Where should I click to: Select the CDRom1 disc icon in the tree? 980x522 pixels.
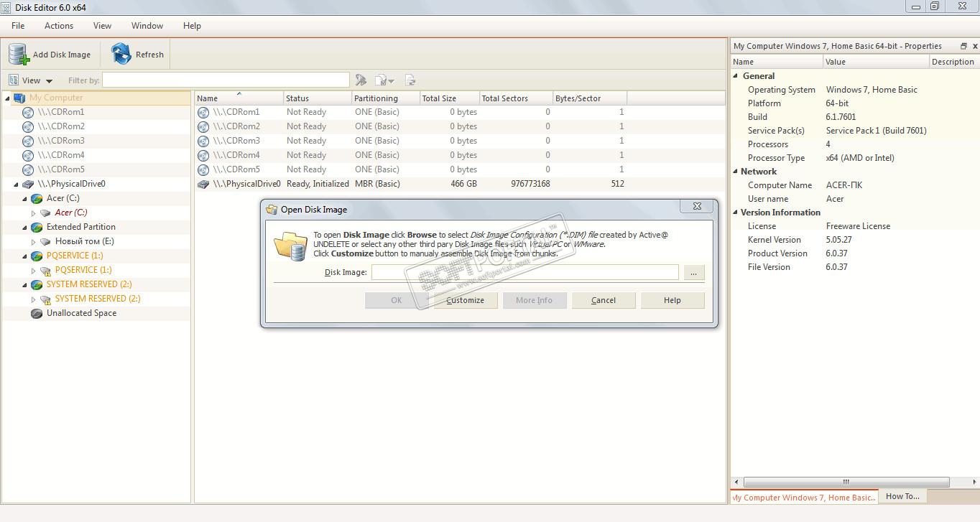pyautogui.click(x=28, y=112)
